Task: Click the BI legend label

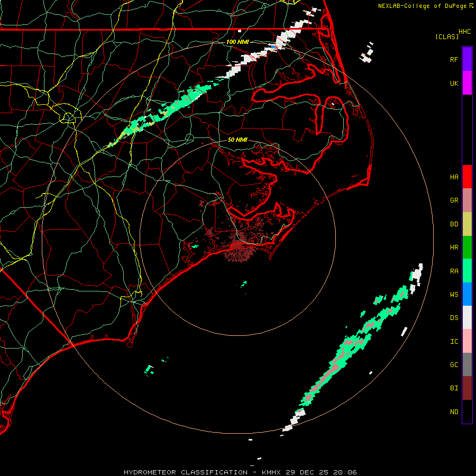Action: (454, 388)
